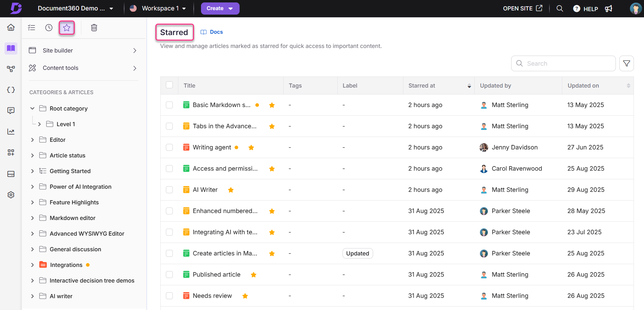The height and width of the screenshot is (310, 644).
Task: Unstar Needs review article star
Action: [245, 296]
